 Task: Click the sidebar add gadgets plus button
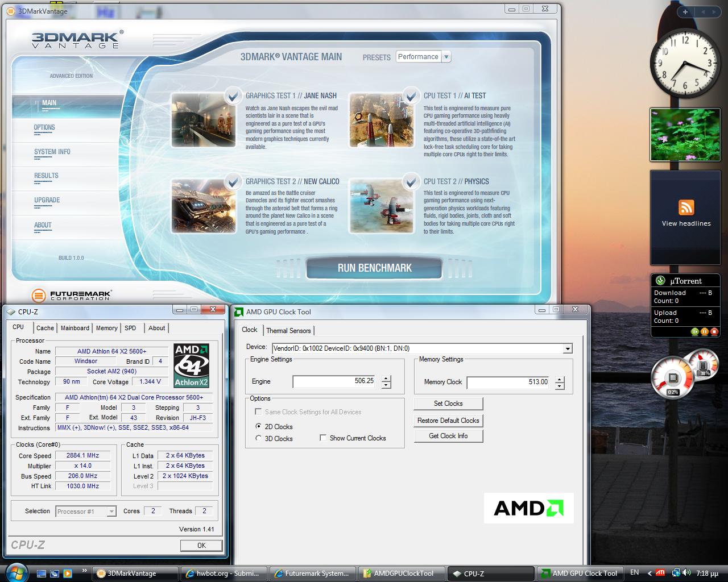[x=685, y=11]
